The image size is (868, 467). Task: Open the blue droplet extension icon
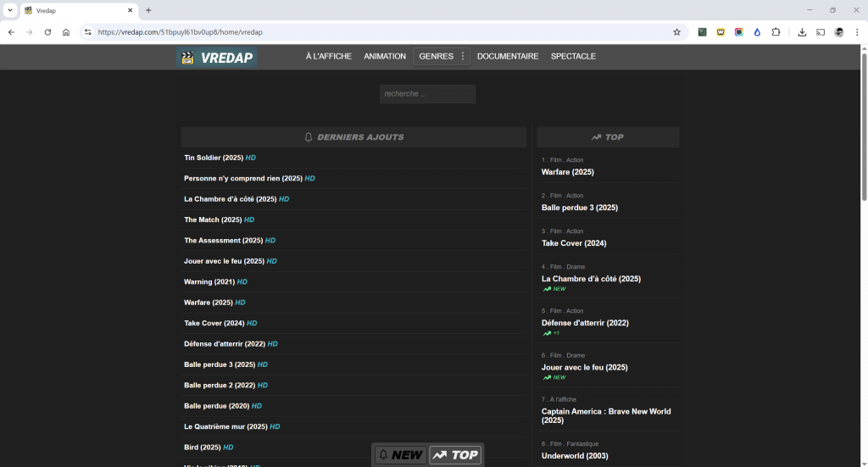[x=757, y=32]
